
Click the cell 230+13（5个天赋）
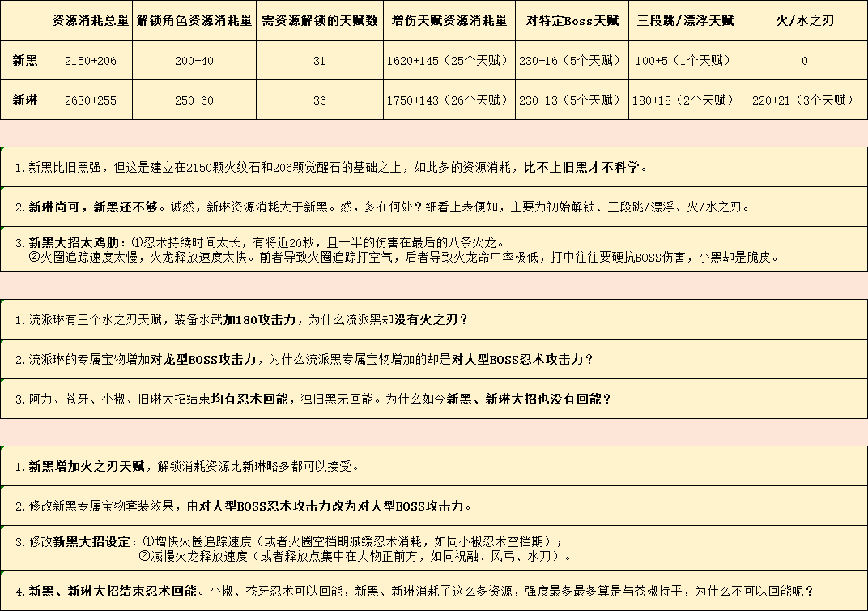coord(572,100)
